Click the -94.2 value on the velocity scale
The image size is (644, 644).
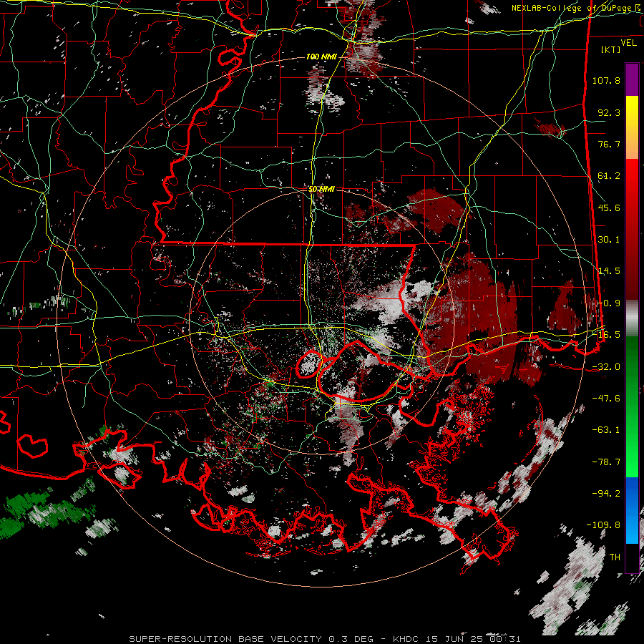click(606, 494)
